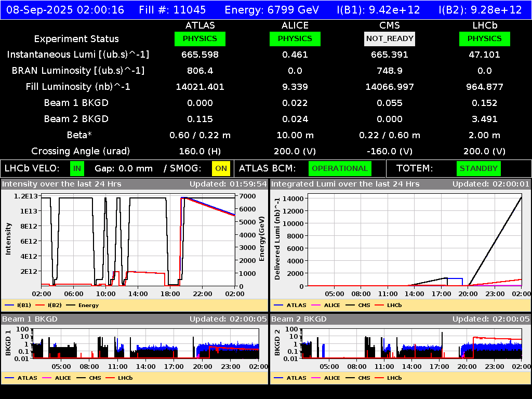Image resolution: width=532 pixels, height=399 pixels.
Task: Click the LHCb PHYSICS status indicator
Action: click(484, 38)
